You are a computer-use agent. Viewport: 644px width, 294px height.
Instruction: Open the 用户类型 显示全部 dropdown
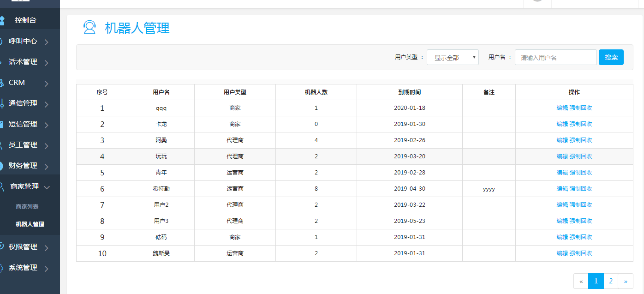[453, 58]
